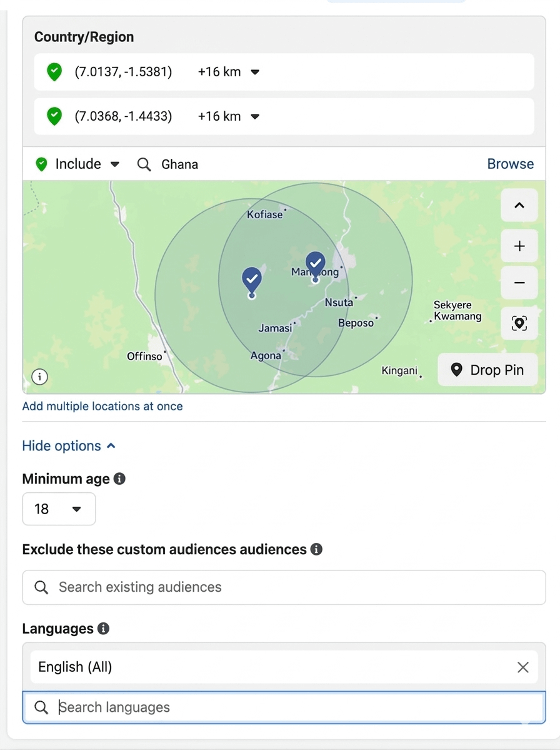Viewport: 560px width, 750px height.
Task: Collapse section with Hide options
Action: pyautogui.click(x=69, y=446)
